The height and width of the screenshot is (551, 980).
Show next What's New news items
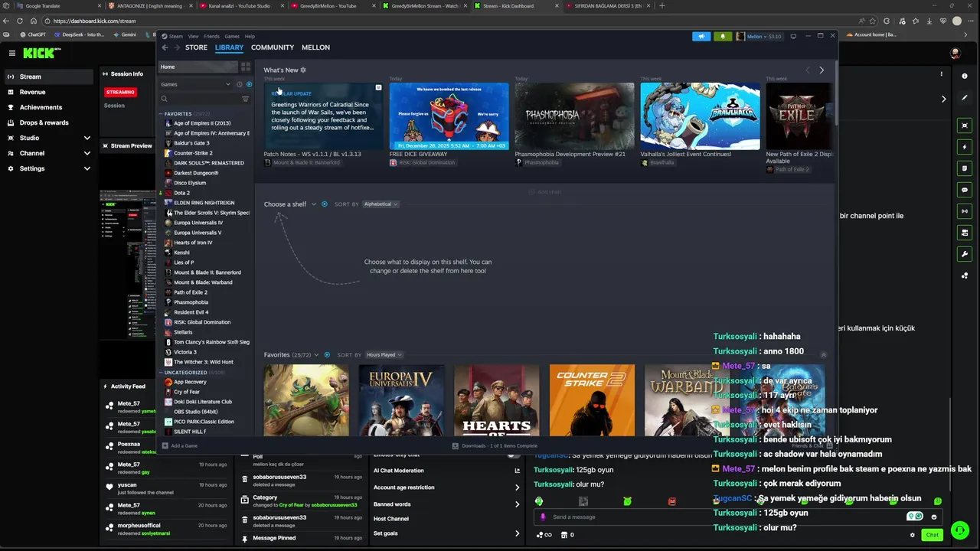click(822, 70)
